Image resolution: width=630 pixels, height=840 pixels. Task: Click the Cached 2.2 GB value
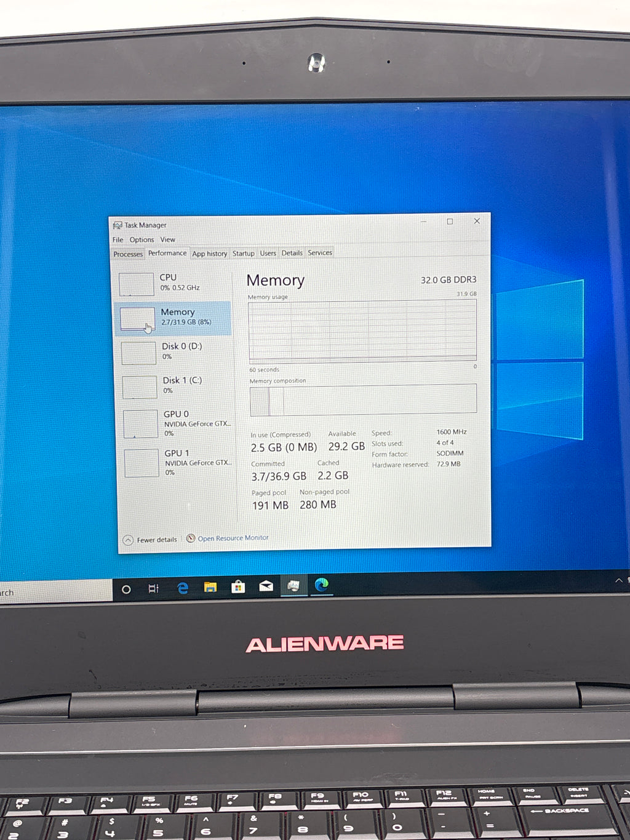(333, 476)
